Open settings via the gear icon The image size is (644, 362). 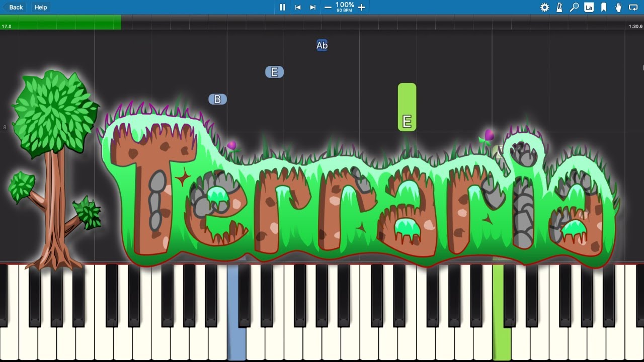pos(544,7)
